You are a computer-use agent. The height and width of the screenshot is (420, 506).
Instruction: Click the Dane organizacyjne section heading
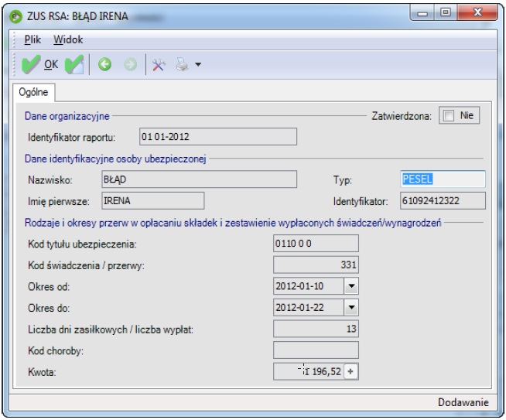click(x=67, y=116)
